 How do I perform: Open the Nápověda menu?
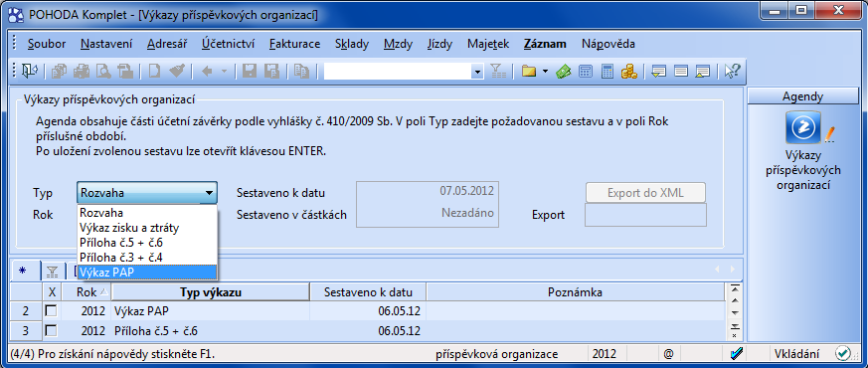point(608,44)
